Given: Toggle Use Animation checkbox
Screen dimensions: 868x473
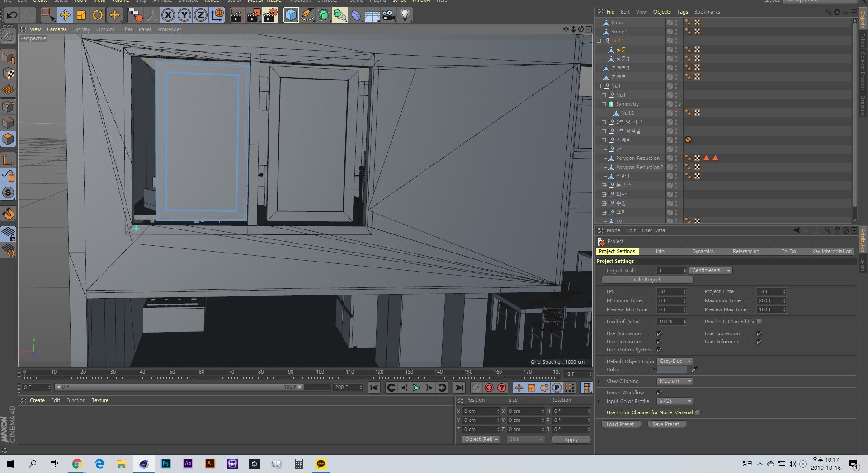Looking at the screenshot, I should click(659, 333).
